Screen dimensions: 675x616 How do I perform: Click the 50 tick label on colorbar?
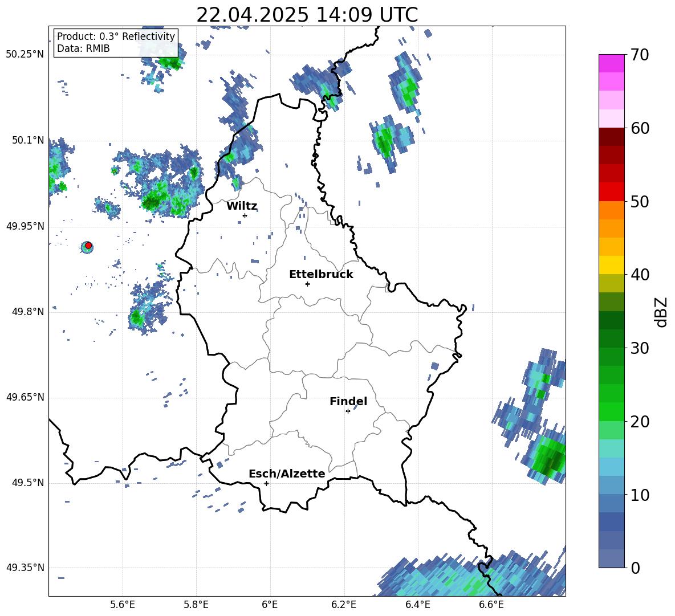coord(640,202)
